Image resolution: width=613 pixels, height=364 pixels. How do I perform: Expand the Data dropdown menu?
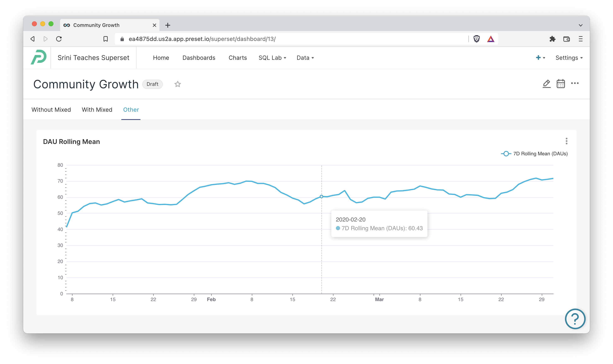(305, 58)
